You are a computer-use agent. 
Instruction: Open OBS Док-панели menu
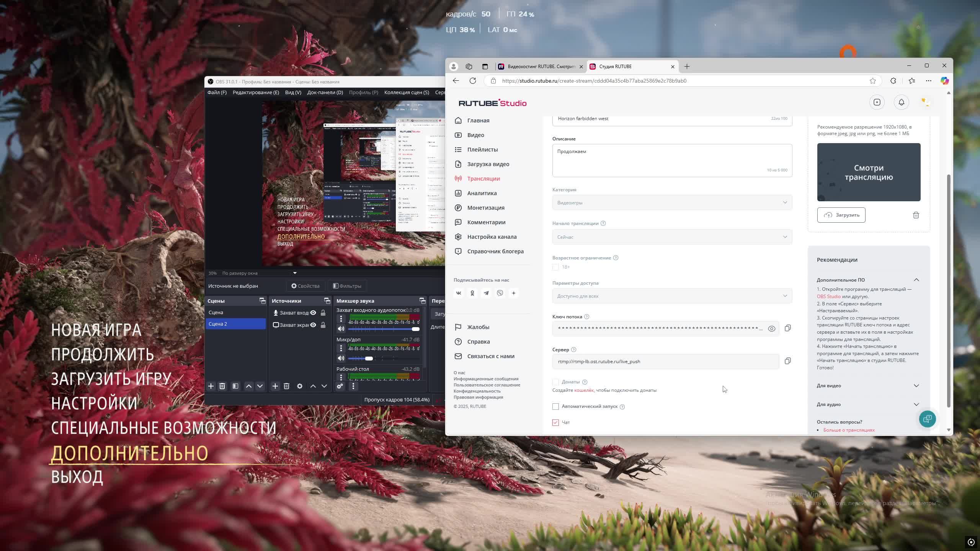coord(325,92)
